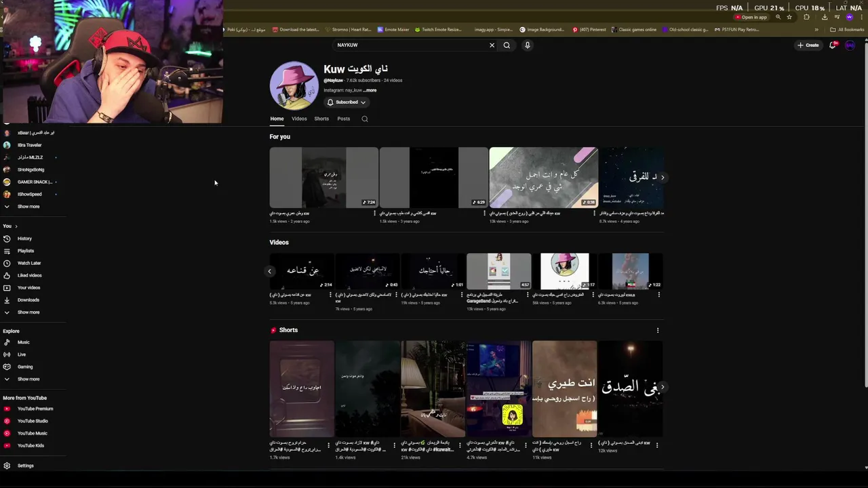Open browser downloads icon

pos(825,17)
